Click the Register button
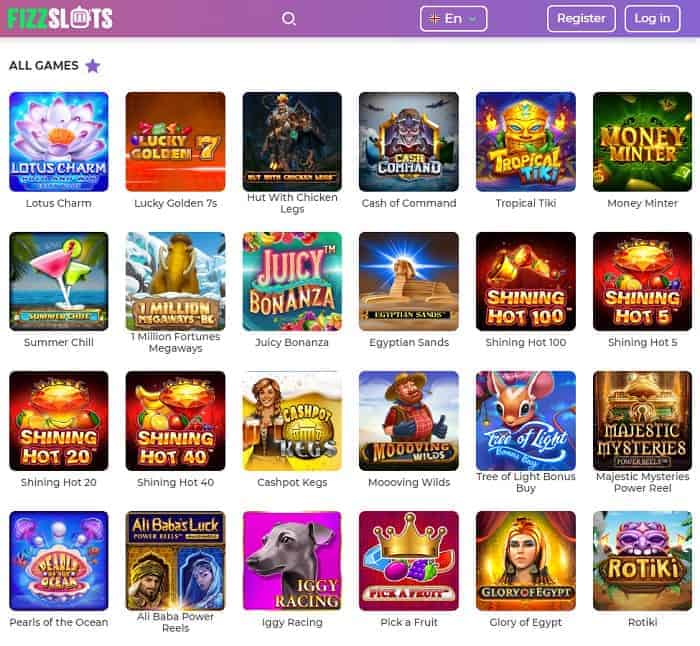Image resolution: width=700 pixels, height=646 pixels. 581,19
